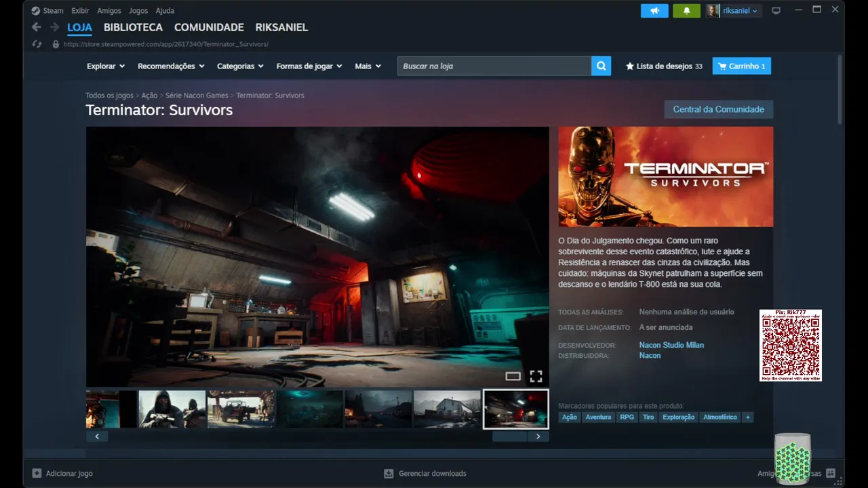
Task: Open developer Nacon Studio Milan link
Action: (x=671, y=345)
